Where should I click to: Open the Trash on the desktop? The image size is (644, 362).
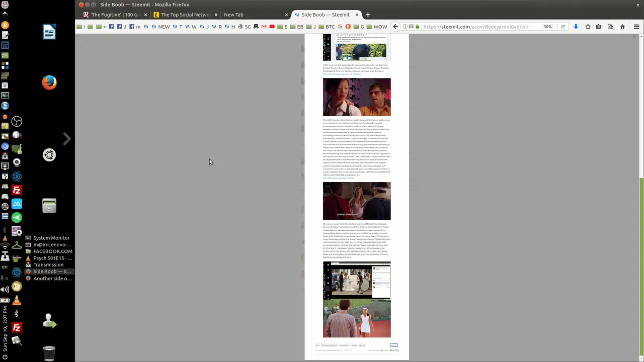pos(49,353)
